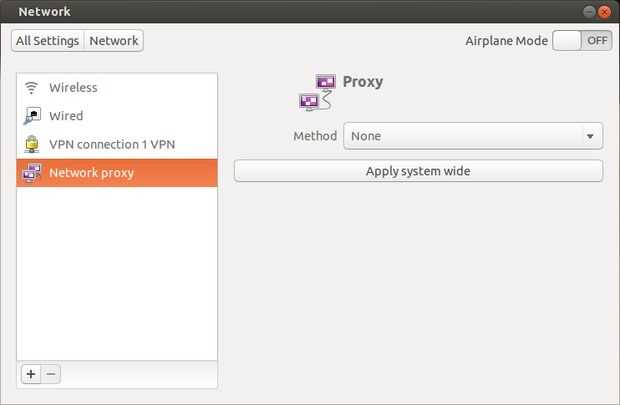Add a new connection with plus button

(x=31, y=374)
